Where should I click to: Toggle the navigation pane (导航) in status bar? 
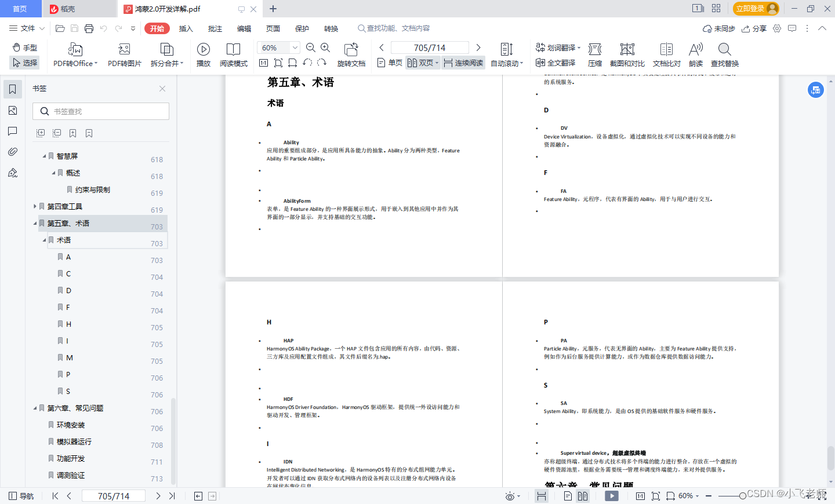pos(21,496)
